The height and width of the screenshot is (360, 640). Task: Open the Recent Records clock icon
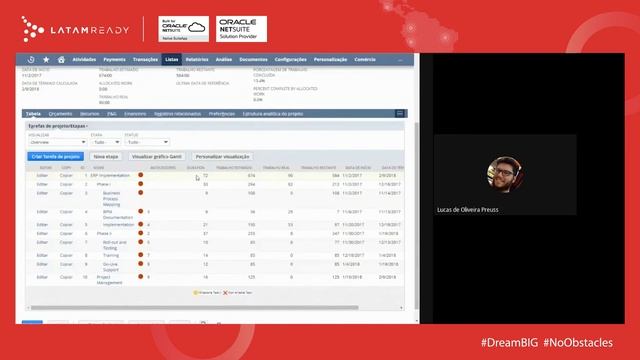[x=31, y=60]
